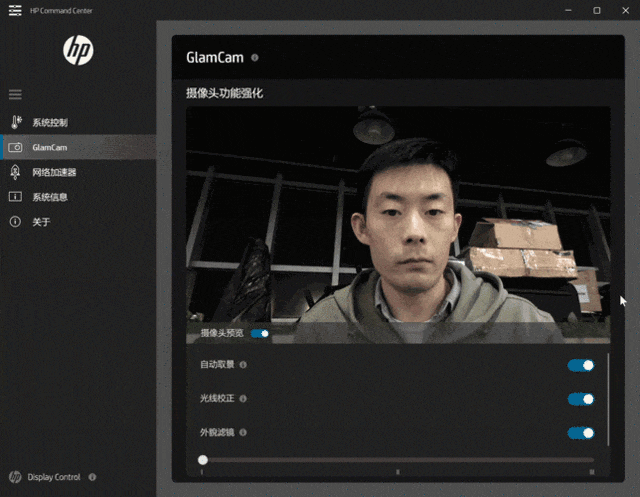640x497 pixels.
Task: Collapse sidebar with the hamburger menu icon
Action: point(16,95)
